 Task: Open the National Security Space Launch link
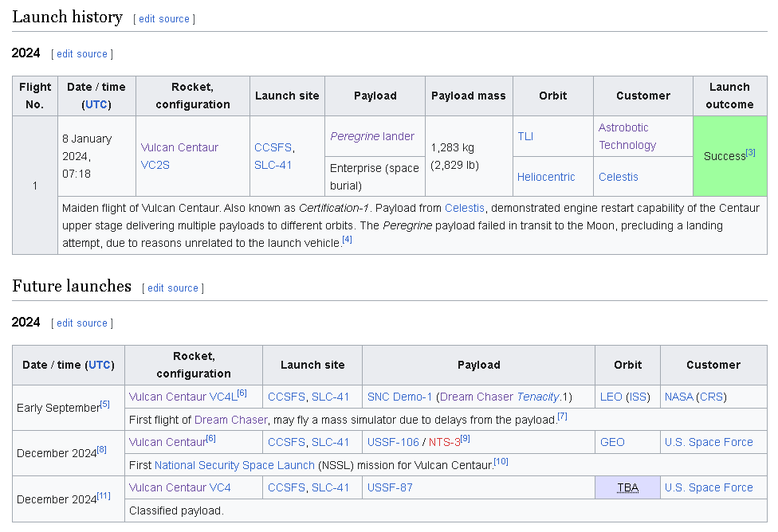coord(234,466)
